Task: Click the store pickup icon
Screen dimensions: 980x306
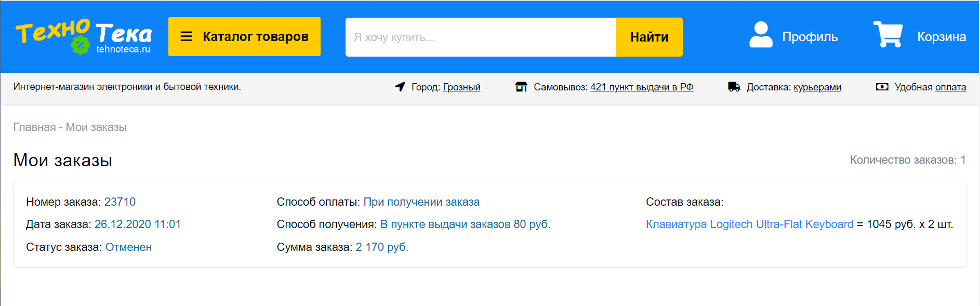Action: pos(521,87)
